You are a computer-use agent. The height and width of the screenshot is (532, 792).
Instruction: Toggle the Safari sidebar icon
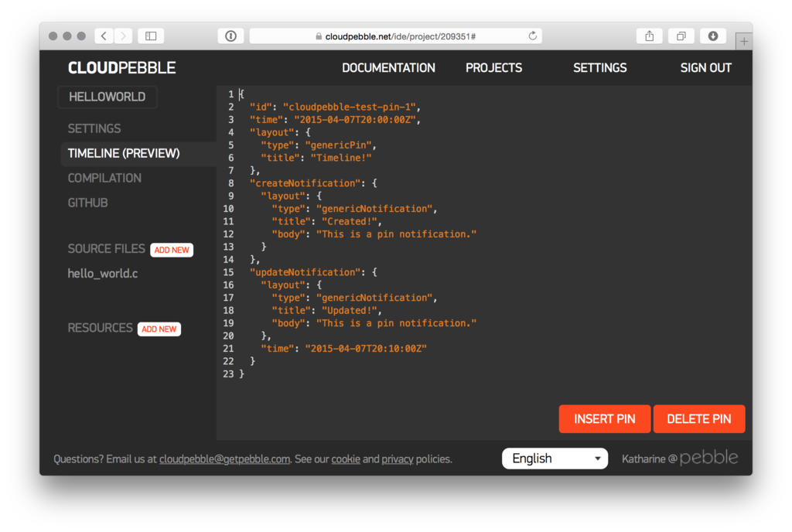pyautogui.click(x=151, y=36)
